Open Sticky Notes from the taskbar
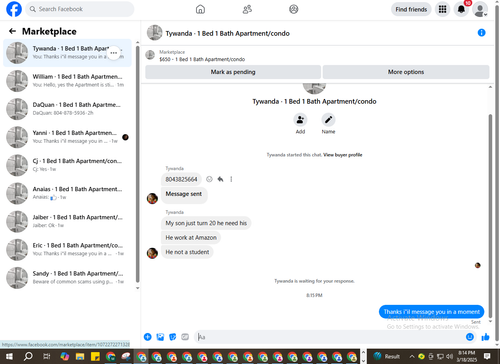Image resolution: width=500 pixels, height=364 pixels. click(x=95, y=356)
